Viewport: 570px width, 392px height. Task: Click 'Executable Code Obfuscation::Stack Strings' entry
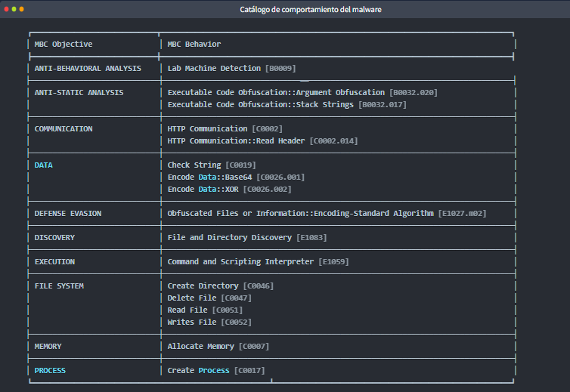(x=260, y=105)
